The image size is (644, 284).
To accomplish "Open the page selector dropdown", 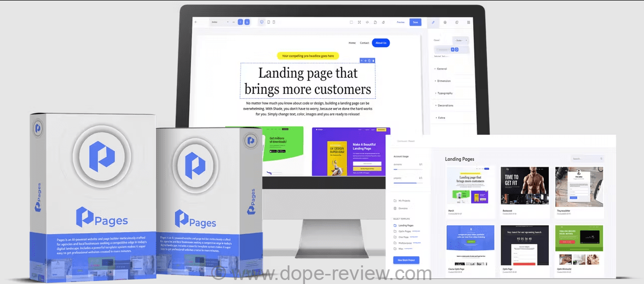I will pyautogui.click(x=220, y=22).
